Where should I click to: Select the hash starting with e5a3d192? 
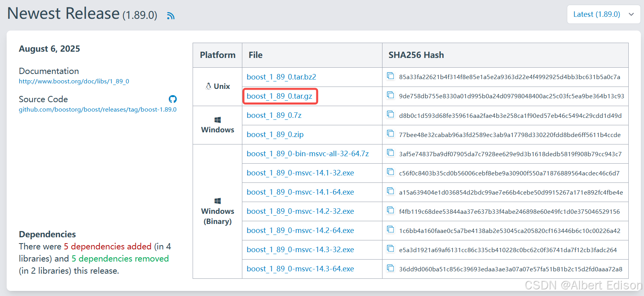508,250
